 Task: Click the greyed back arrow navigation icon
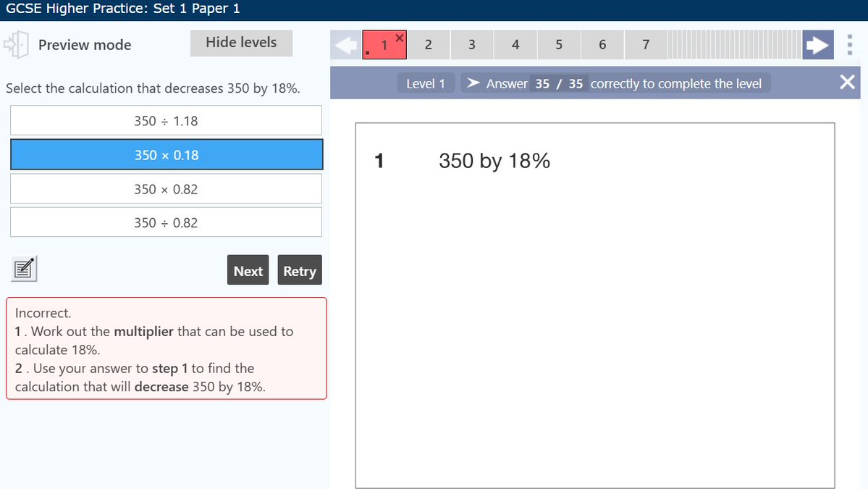345,44
